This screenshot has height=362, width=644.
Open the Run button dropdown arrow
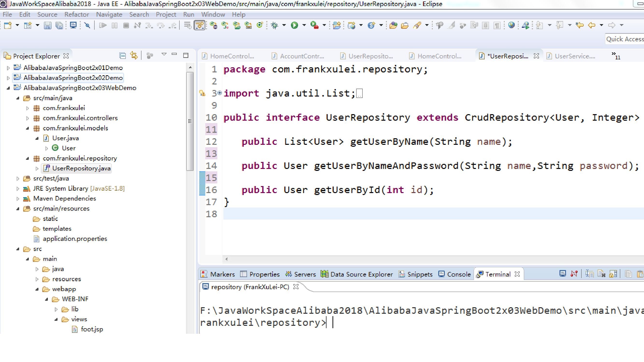pos(304,25)
